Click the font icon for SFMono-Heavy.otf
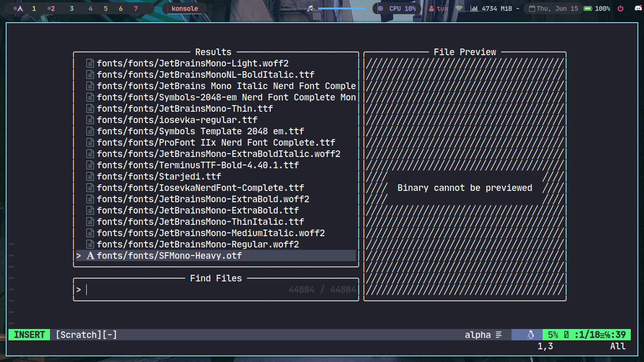The width and height of the screenshot is (644, 362). 90,255
